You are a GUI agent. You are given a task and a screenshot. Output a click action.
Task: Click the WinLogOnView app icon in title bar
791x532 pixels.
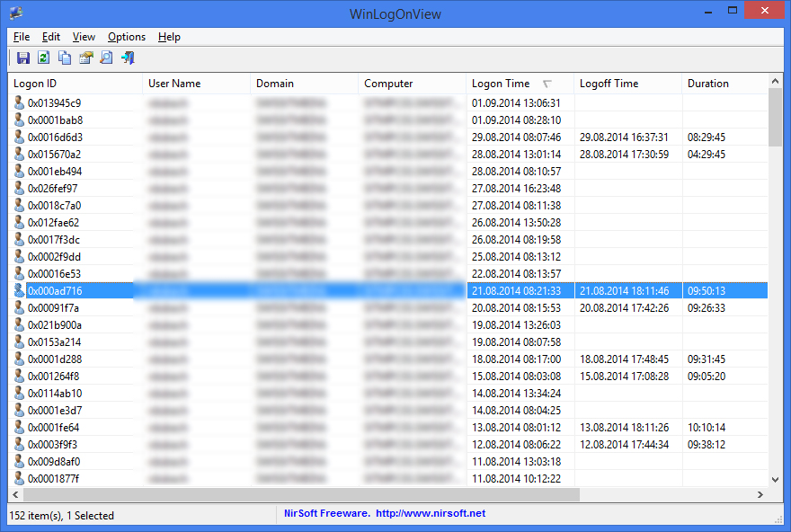pyautogui.click(x=16, y=13)
